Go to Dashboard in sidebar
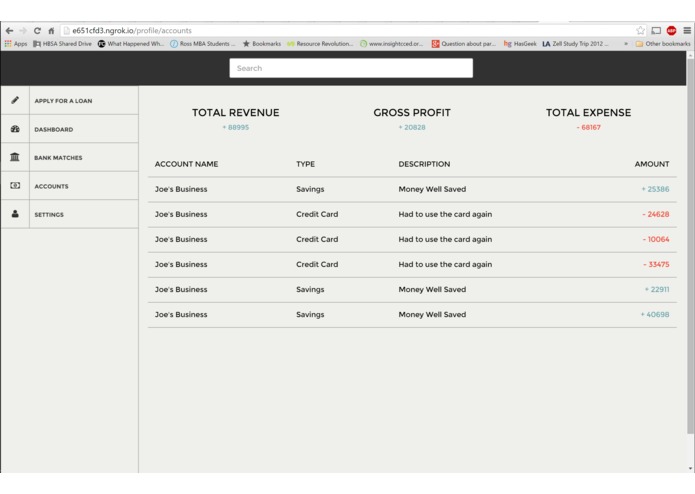 [54, 129]
